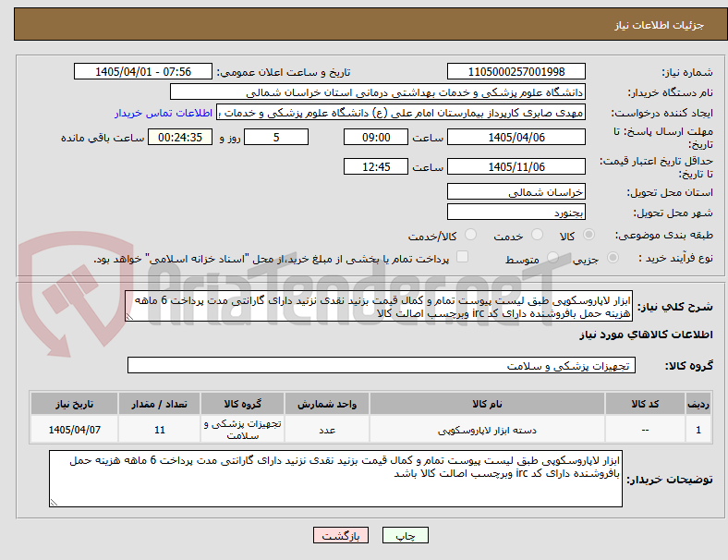Click the گروه کالا field تجهیزات پزشکی
728x560 pixels.
click(382, 365)
